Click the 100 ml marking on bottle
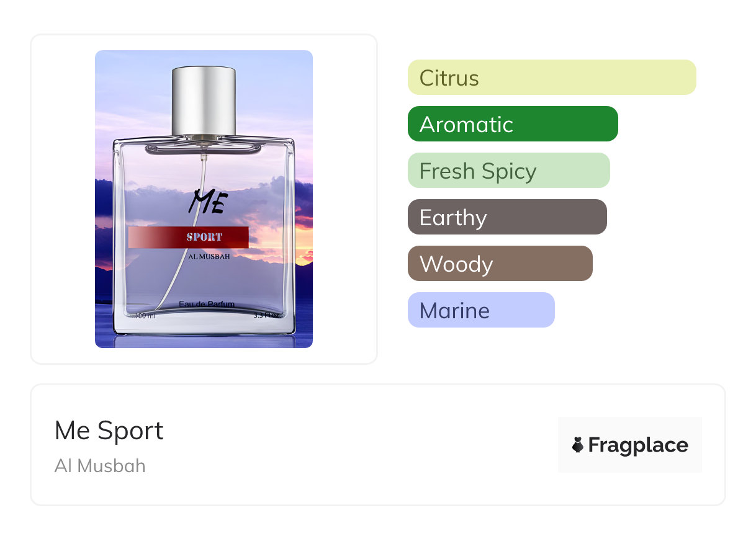756x536 pixels. pyautogui.click(x=146, y=316)
